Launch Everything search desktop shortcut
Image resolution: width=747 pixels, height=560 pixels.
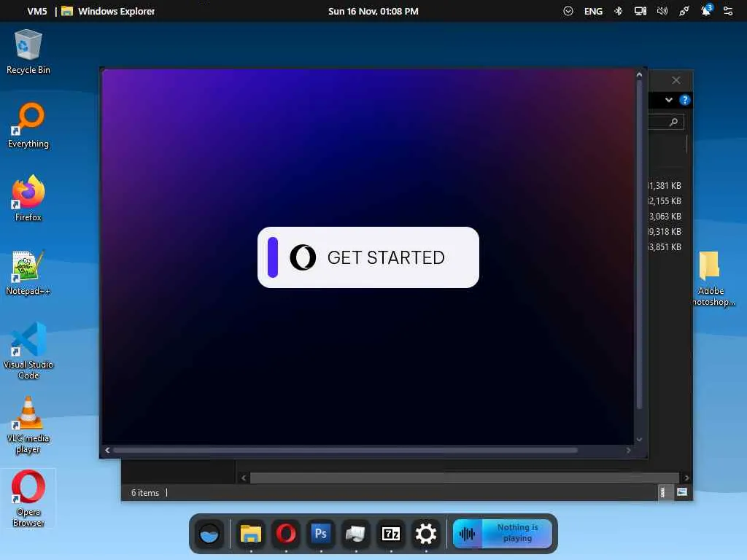28,125
